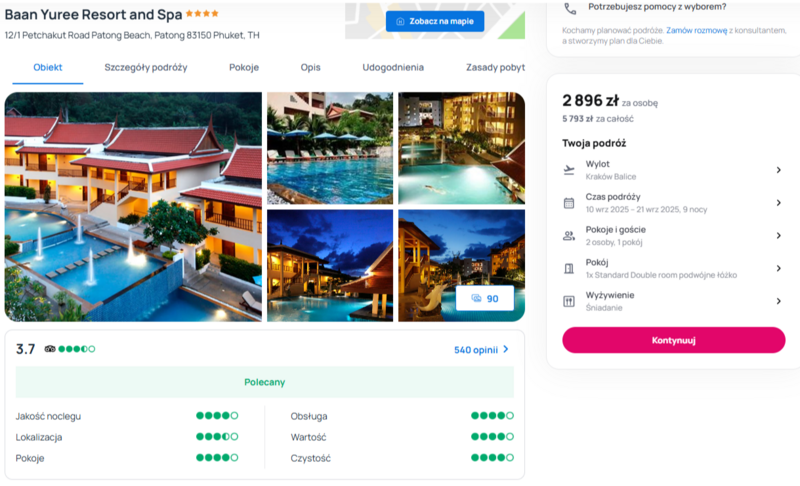
Task: Expand the Wylot Kraków Balice option
Action: [x=673, y=170]
